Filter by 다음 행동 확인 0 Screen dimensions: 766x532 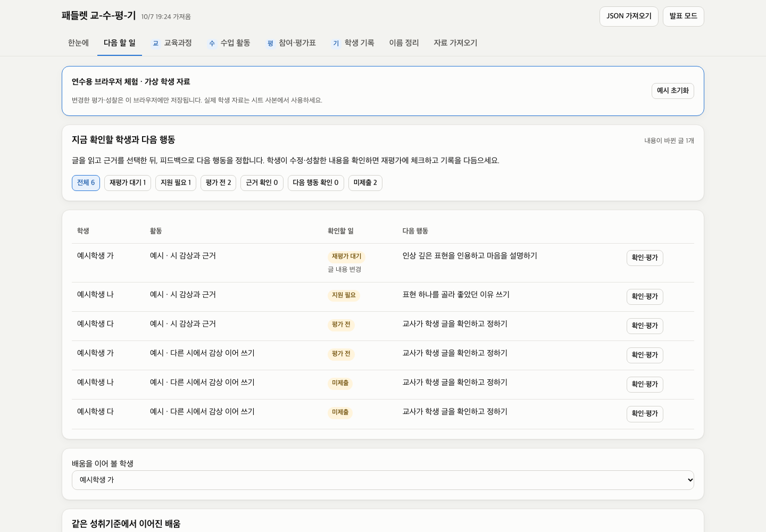316,183
